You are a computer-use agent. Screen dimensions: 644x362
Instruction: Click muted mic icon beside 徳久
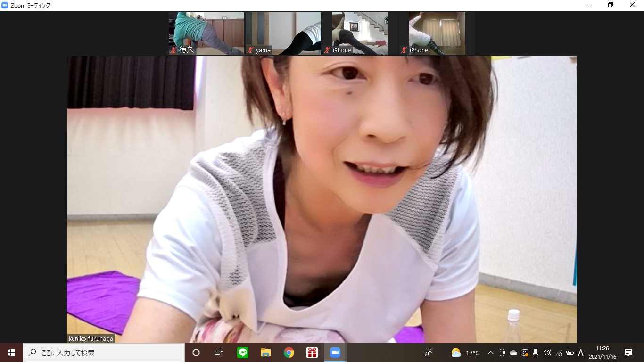[174, 50]
